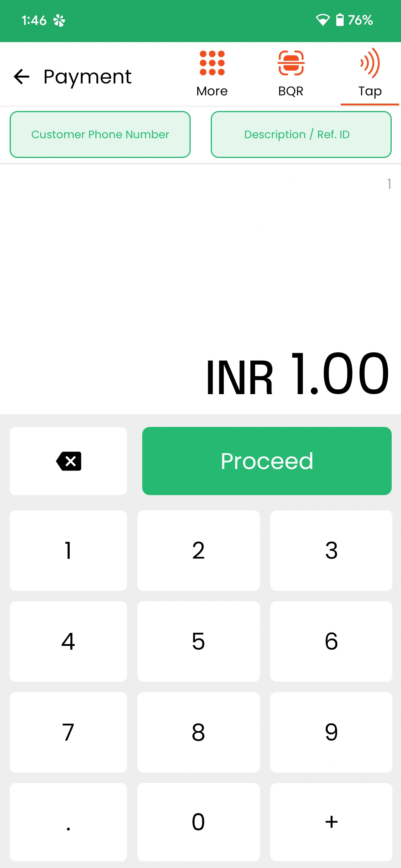Switch to the Tap payment tab
Viewport: 401px width, 868px height.
point(369,75)
